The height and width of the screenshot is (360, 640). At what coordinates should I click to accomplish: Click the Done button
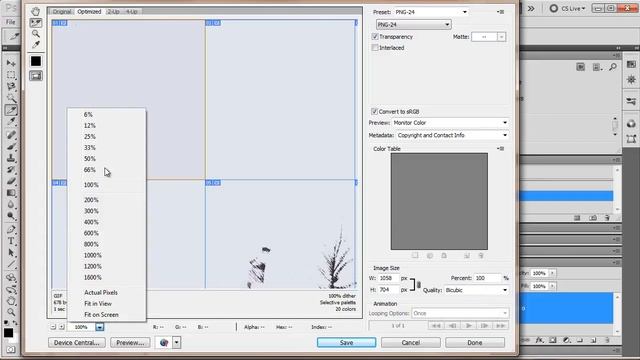[x=475, y=343]
